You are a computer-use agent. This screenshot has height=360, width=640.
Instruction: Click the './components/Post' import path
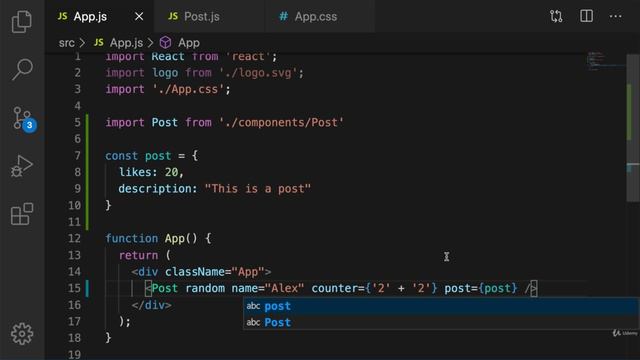click(x=281, y=122)
